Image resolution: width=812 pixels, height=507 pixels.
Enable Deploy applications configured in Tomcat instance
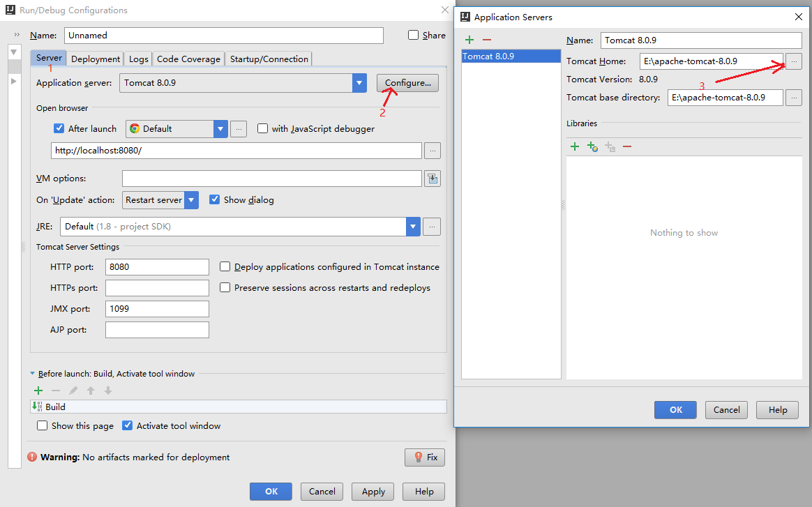pos(225,266)
